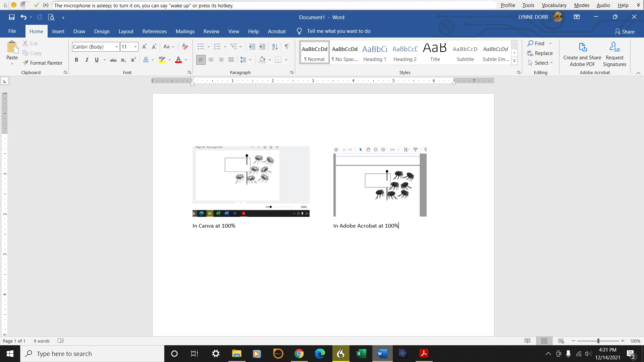Viewport: 644px width, 362px height.
Task: Click the Share button
Action: pos(625,32)
